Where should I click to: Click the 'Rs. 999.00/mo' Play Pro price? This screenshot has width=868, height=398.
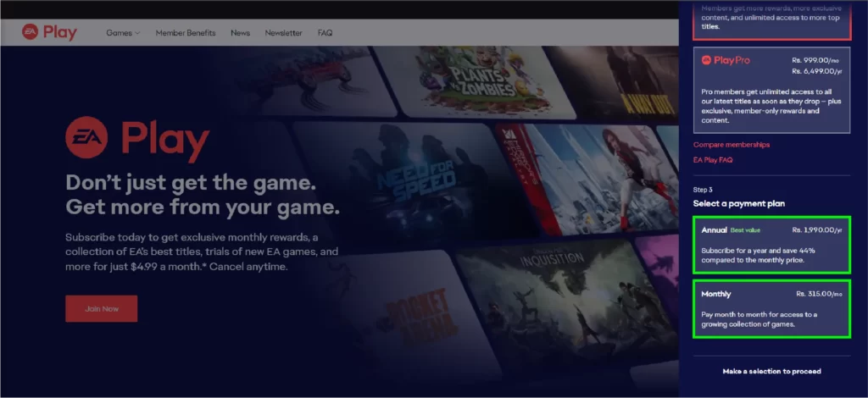(817, 60)
